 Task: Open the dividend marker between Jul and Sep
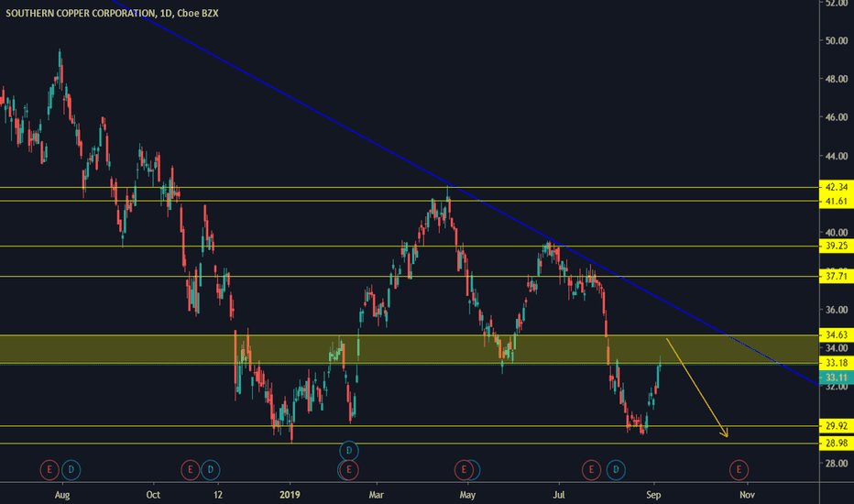tap(616, 470)
